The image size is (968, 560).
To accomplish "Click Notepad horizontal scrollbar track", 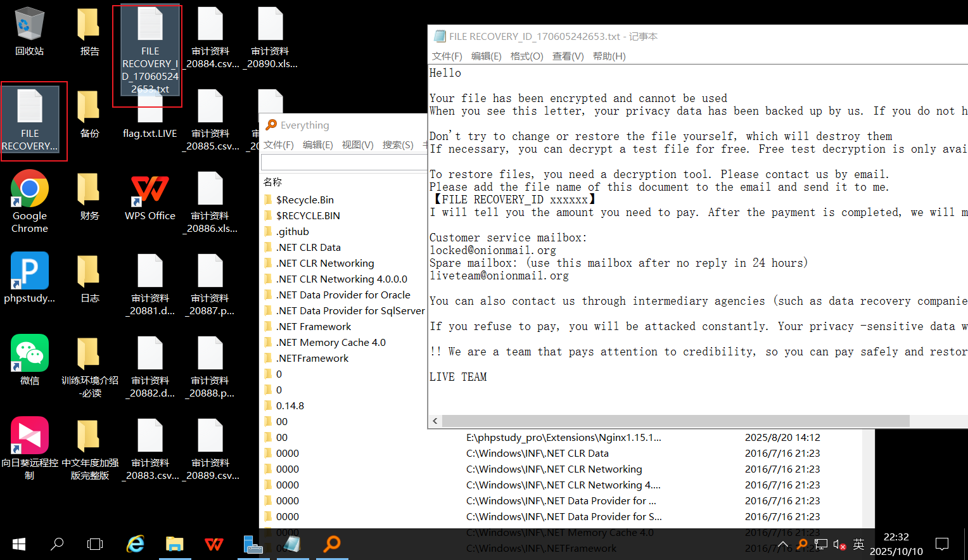I will click(939, 421).
